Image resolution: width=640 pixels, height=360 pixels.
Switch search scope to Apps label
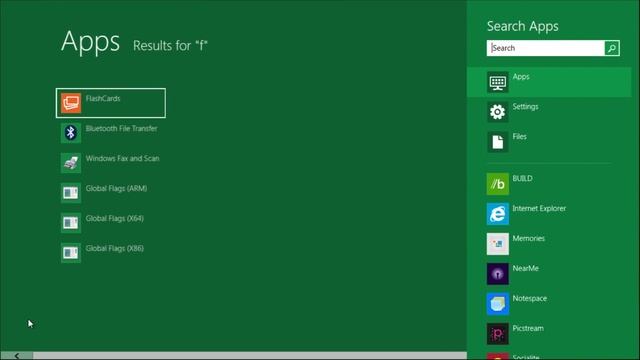(521, 77)
